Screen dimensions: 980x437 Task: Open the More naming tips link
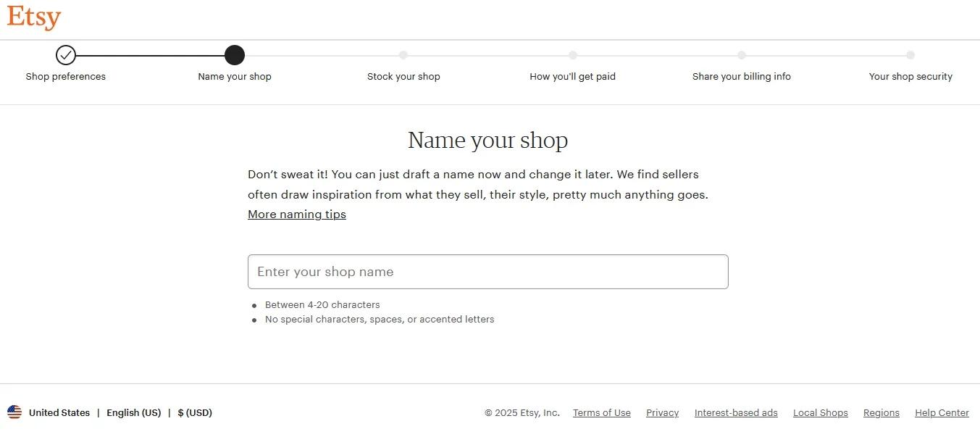(x=297, y=215)
